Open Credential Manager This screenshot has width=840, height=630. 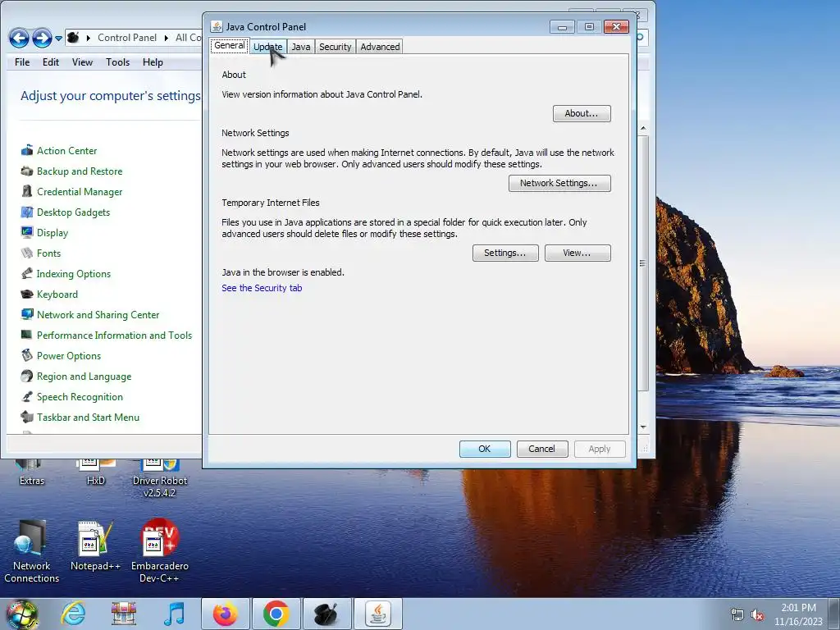pos(80,192)
